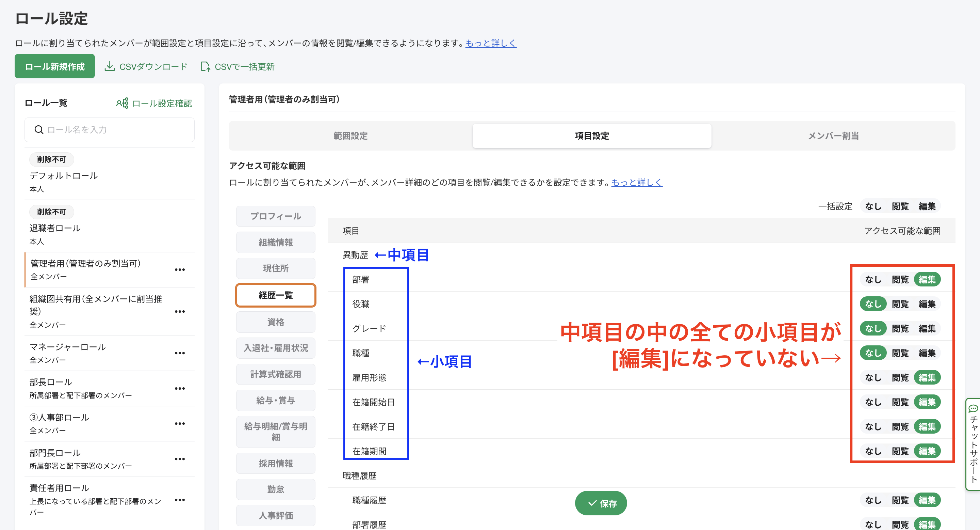Viewport: 980px width, 530px height.
Task: Open the options menu for 組織図共有用 role
Action: coord(180,311)
